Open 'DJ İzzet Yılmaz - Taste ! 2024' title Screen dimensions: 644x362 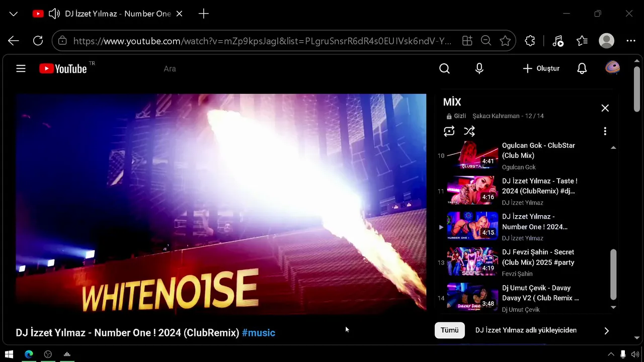539,186
